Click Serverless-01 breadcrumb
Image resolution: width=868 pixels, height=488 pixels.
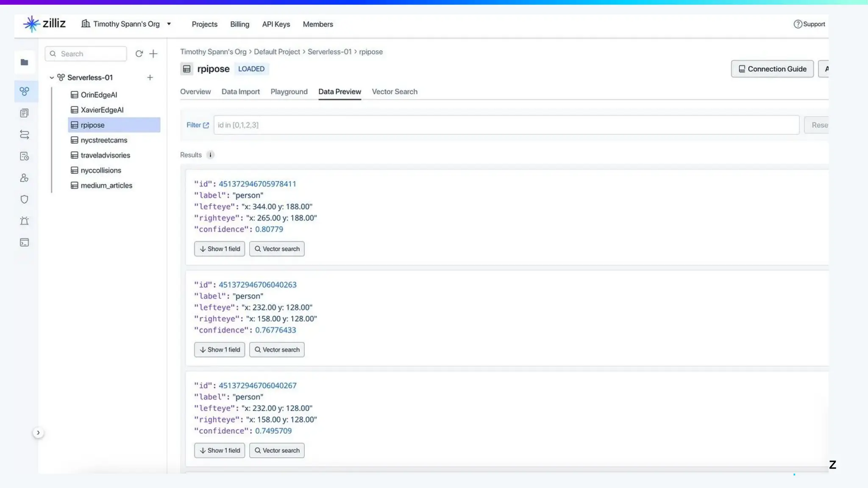pyautogui.click(x=330, y=52)
